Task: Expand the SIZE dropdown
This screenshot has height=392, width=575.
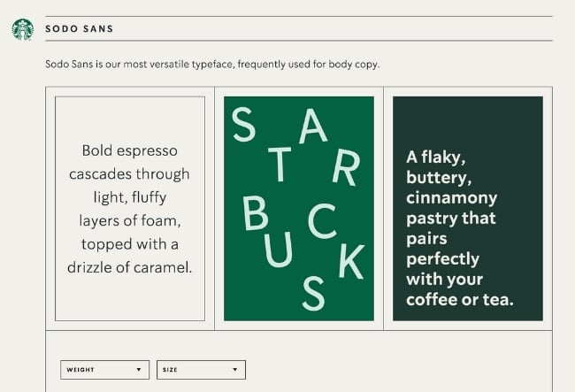Action: pos(201,369)
